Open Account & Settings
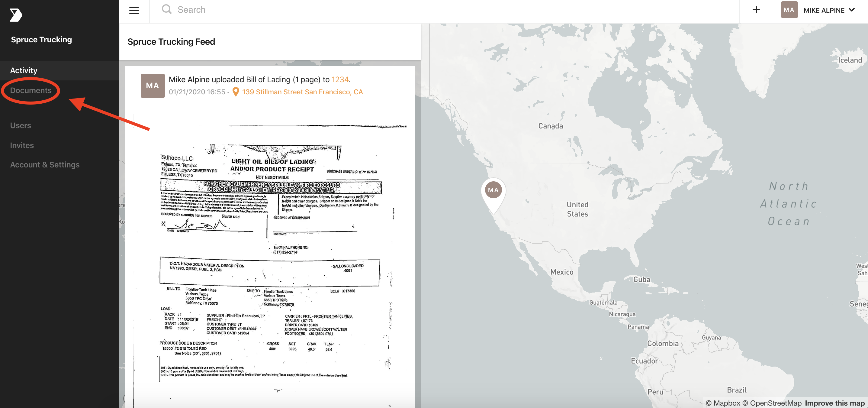The width and height of the screenshot is (868, 408). [x=45, y=165]
